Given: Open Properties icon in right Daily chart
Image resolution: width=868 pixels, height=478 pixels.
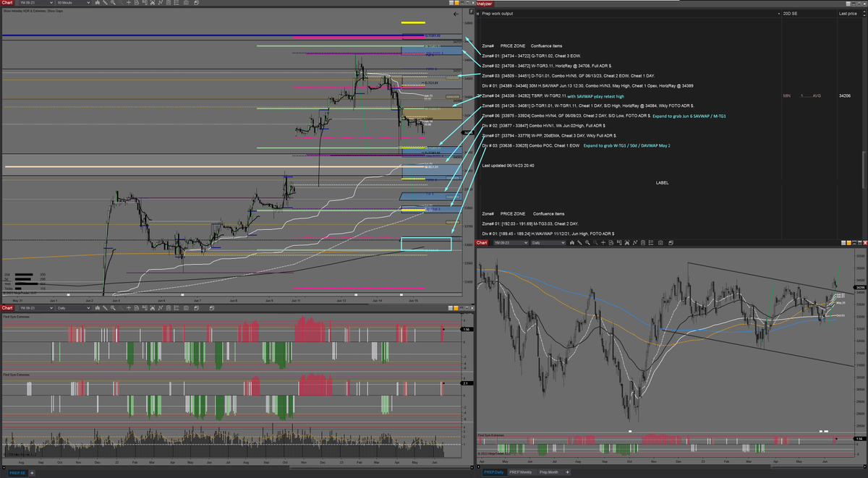Looking at the screenshot, I should [x=651, y=243].
